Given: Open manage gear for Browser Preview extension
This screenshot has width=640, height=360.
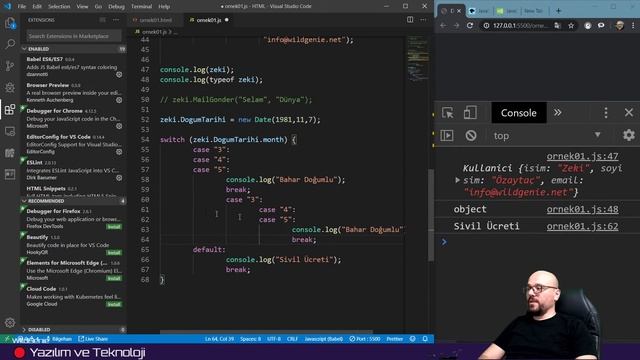Looking at the screenshot, I should click(x=119, y=100).
